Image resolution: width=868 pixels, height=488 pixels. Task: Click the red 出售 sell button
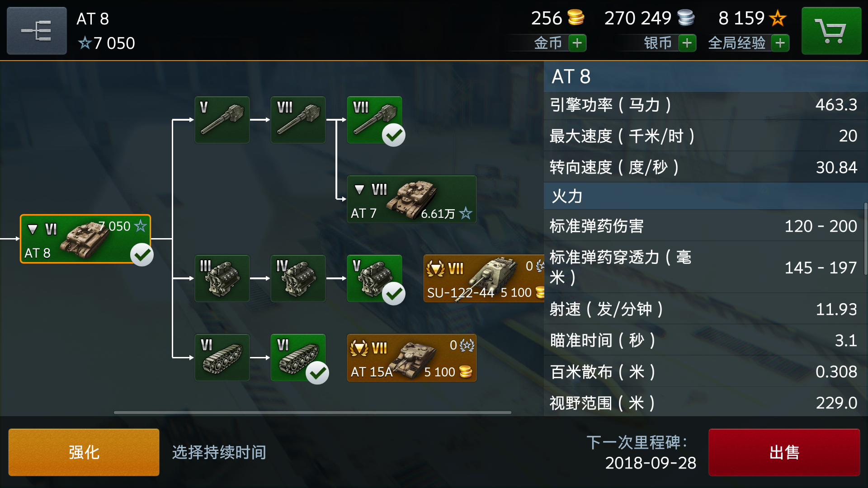[x=784, y=452]
